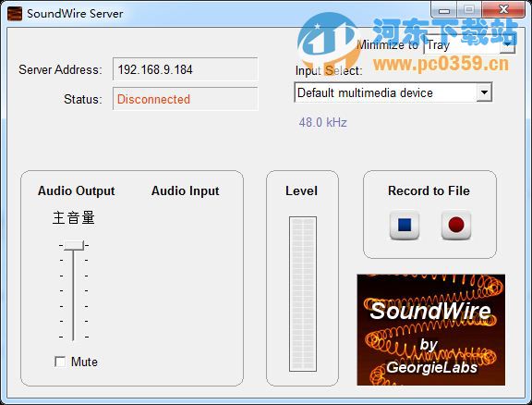Start recording with the red record button
Image resolution: width=532 pixels, height=405 pixels.
456,226
